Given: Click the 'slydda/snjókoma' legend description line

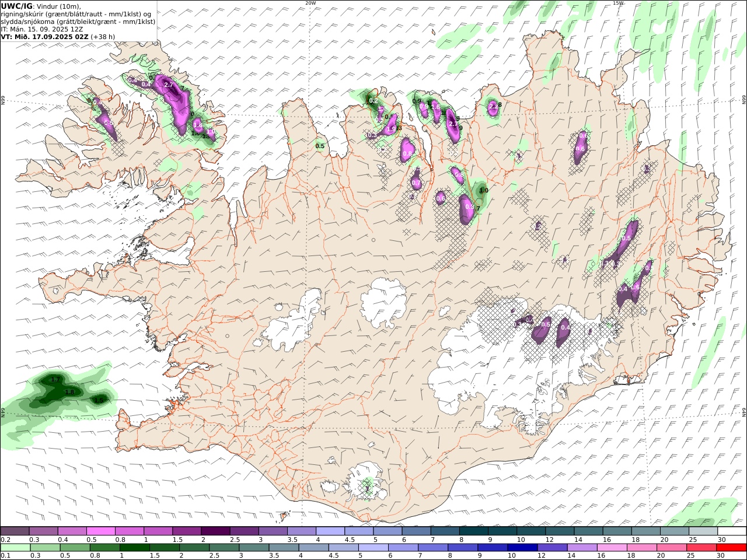Looking at the screenshot, I should point(78,21).
